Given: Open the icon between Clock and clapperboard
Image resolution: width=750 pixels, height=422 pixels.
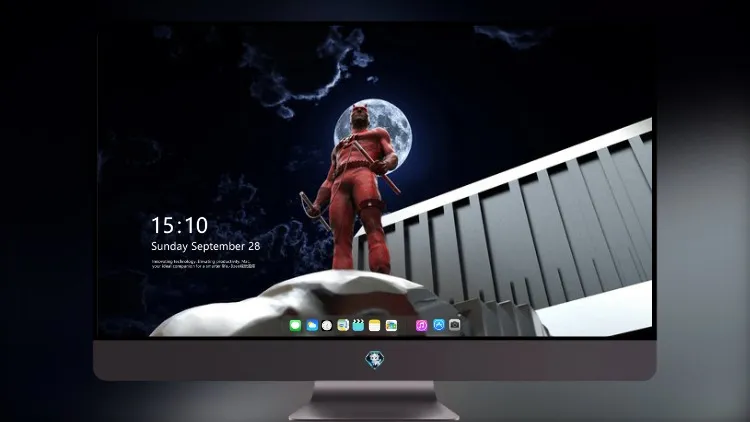Looking at the screenshot, I should (x=343, y=325).
